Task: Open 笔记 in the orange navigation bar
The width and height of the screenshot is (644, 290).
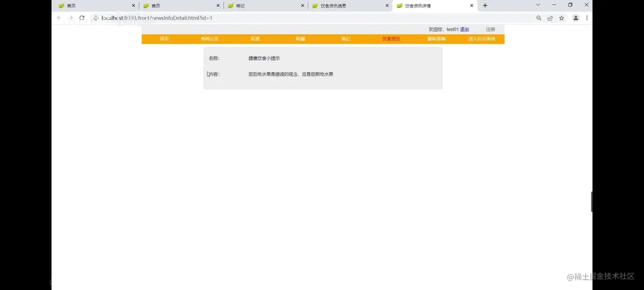Action: tap(345, 39)
